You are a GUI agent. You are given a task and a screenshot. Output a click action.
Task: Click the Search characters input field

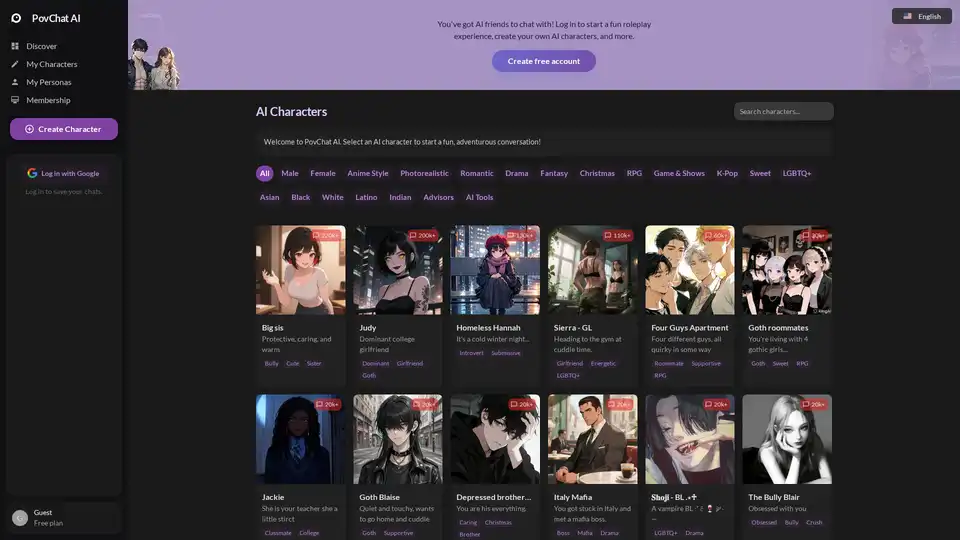pos(783,111)
